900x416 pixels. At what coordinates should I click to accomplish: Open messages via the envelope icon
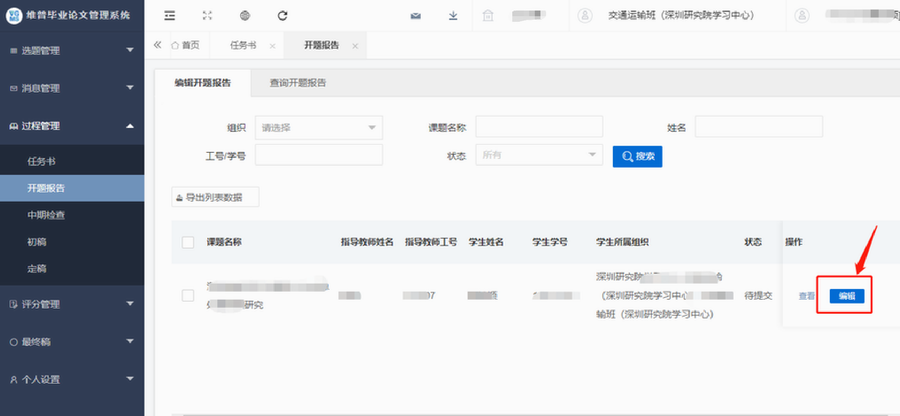point(416,15)
